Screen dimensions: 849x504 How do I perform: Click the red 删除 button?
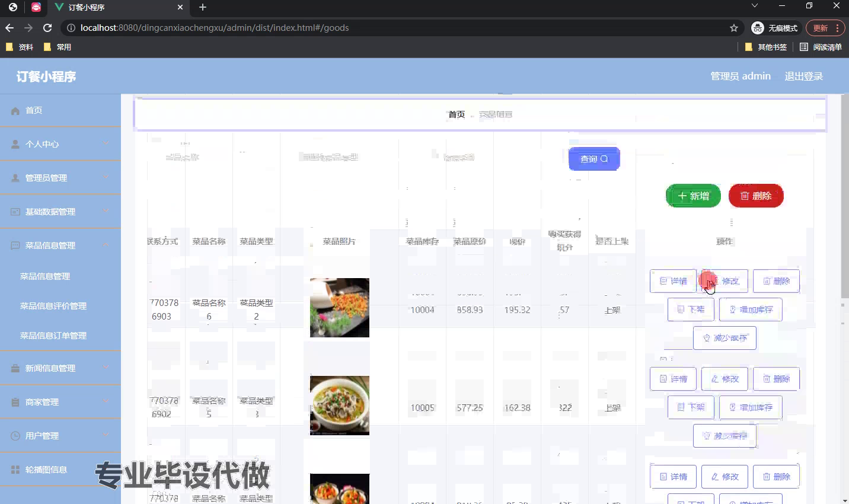coord(756,196)
